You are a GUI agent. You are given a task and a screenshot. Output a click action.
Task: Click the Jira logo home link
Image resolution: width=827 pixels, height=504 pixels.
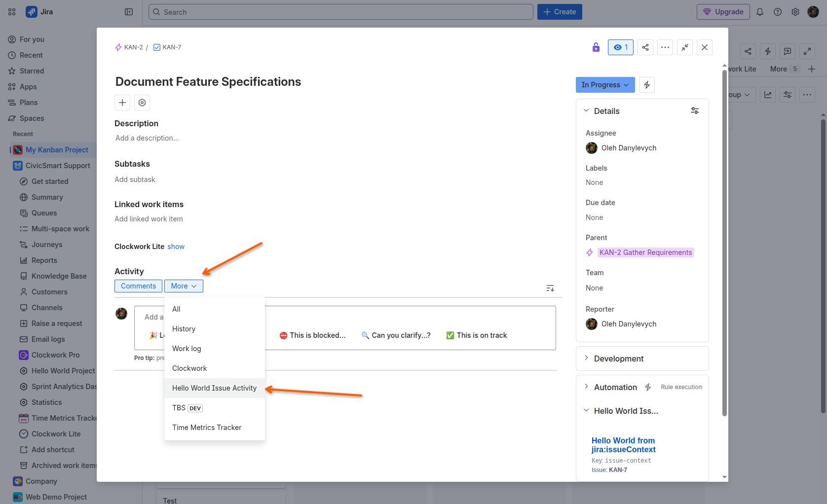[x=39, y=12]
